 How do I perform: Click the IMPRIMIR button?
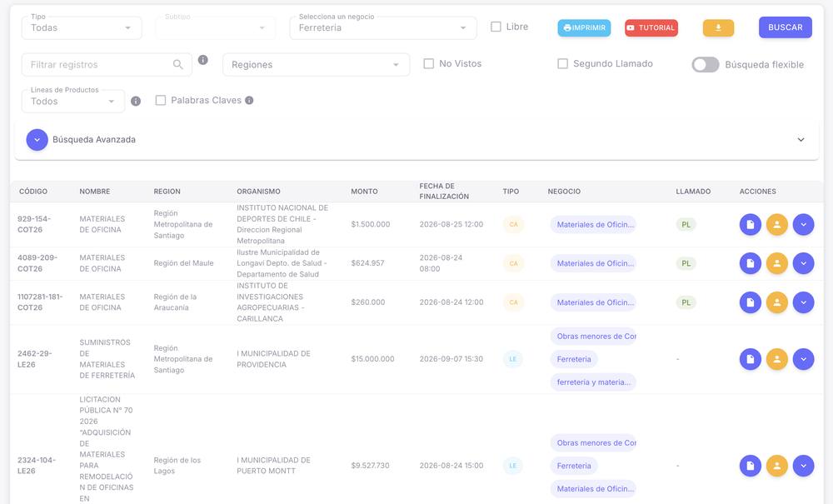(x=585, y=27)
